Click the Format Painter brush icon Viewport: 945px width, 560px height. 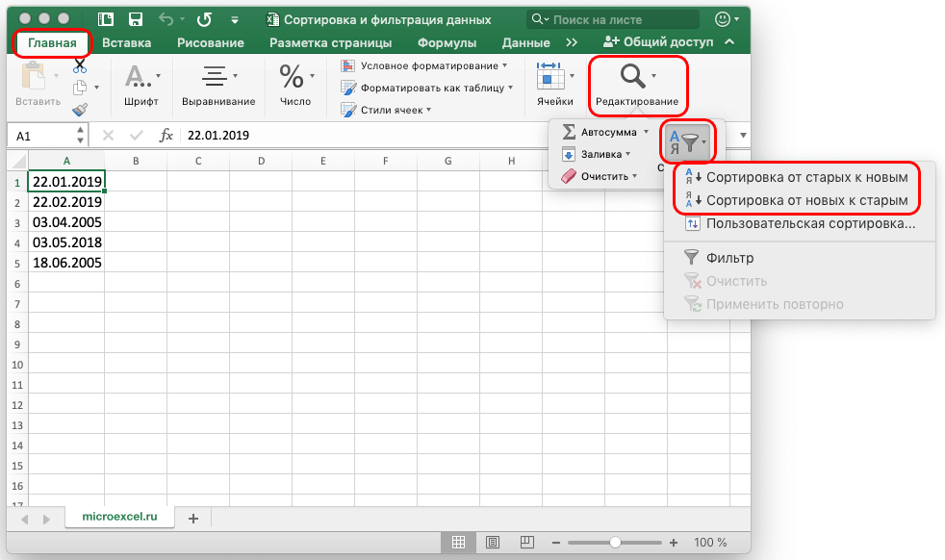[x=80, y=110]
